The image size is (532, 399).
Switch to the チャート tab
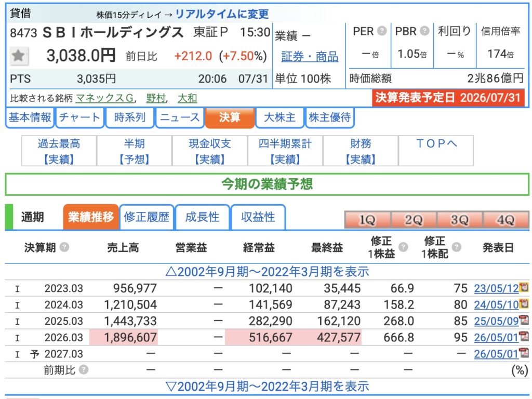click(79, 117)
